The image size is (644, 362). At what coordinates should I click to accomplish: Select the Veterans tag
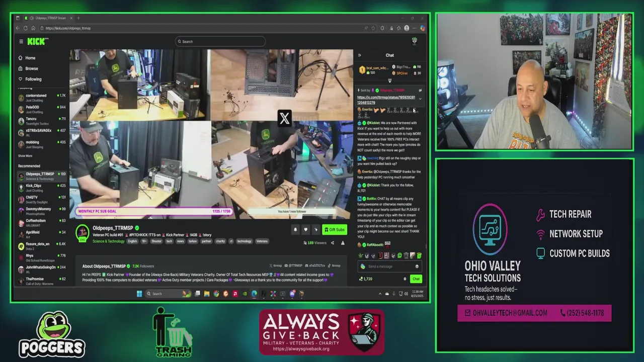[x=262, y=241]
